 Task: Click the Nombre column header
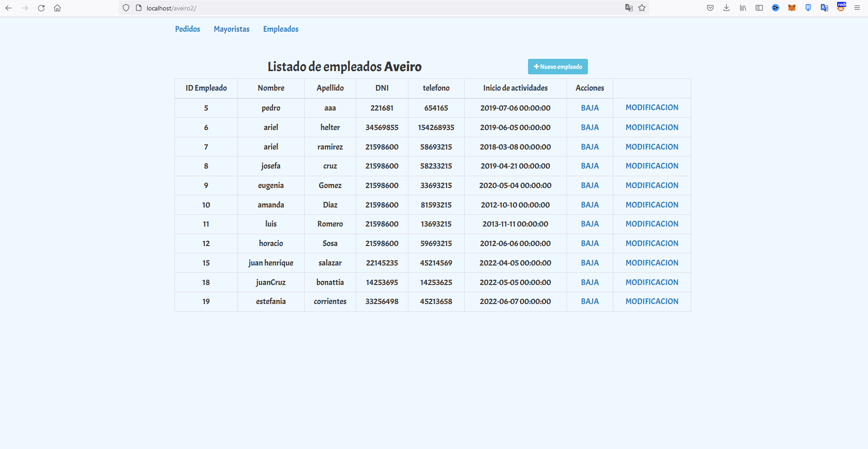(271, 88)
